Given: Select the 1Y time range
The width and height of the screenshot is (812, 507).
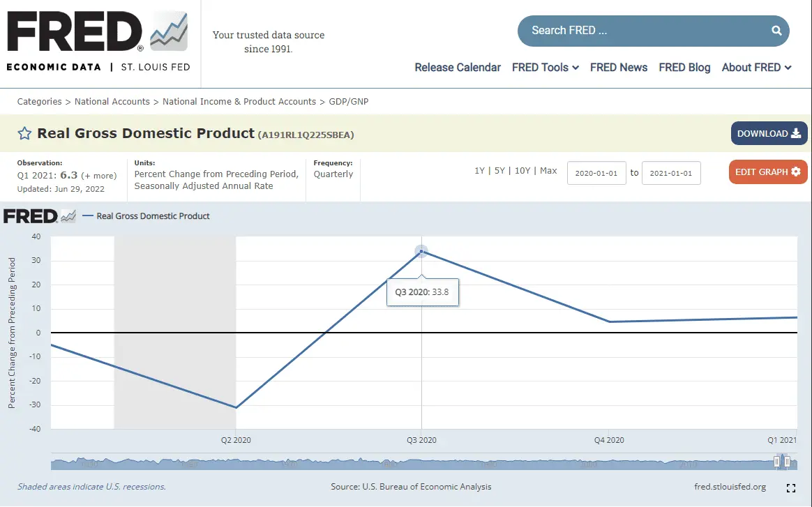Looking at the screenshot, I should (479, 171).
